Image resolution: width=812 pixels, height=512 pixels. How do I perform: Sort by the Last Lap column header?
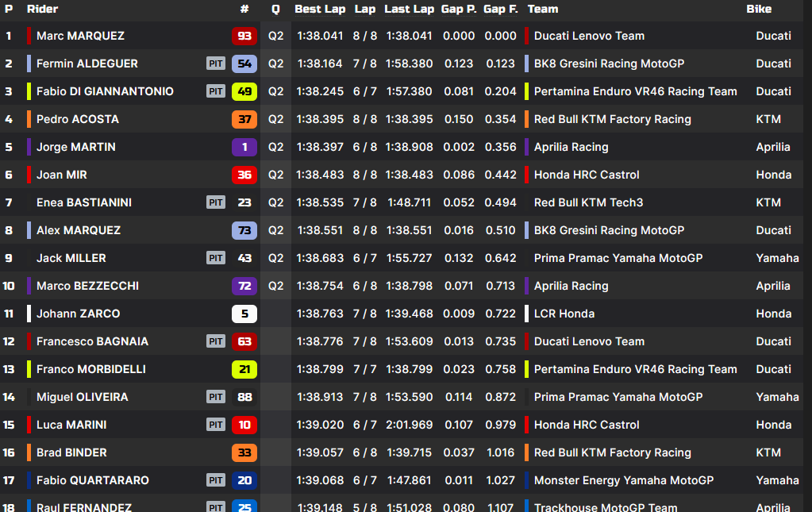click(409, 9)
